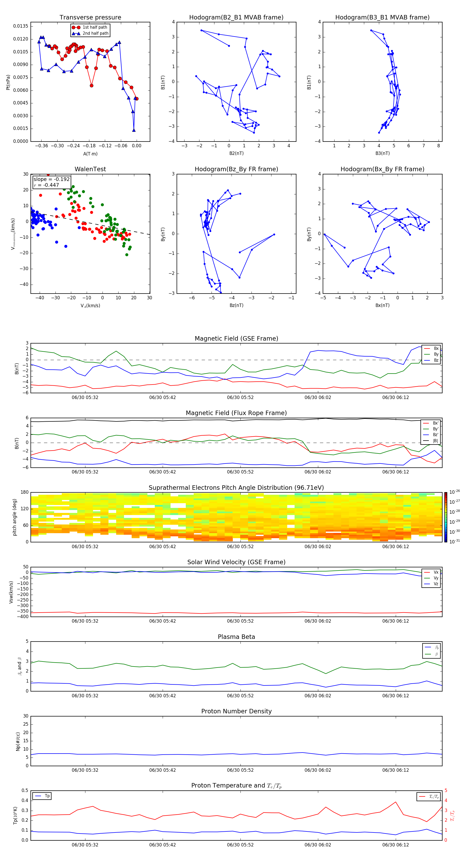
Task: Click the red 'Te/Tp' right axis label
Action: [453, 815]
